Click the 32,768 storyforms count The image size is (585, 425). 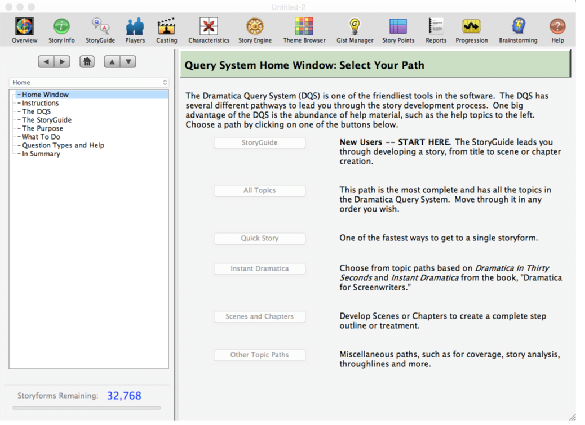124,396
